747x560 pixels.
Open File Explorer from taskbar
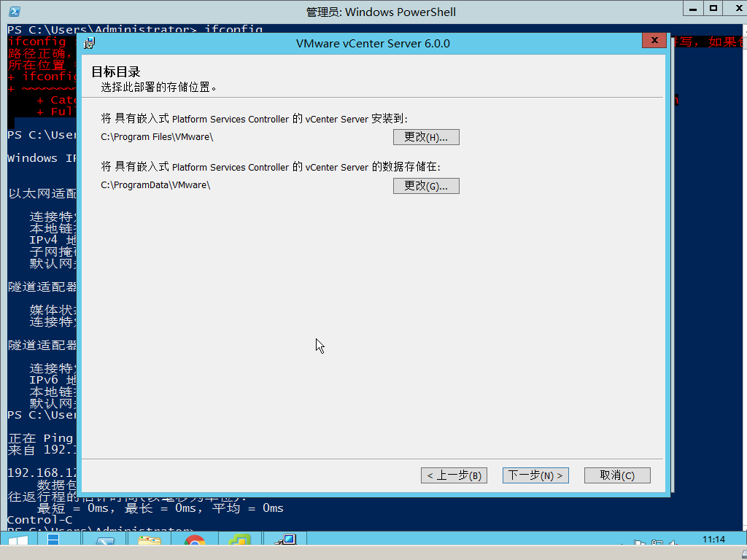coord(149,540)
